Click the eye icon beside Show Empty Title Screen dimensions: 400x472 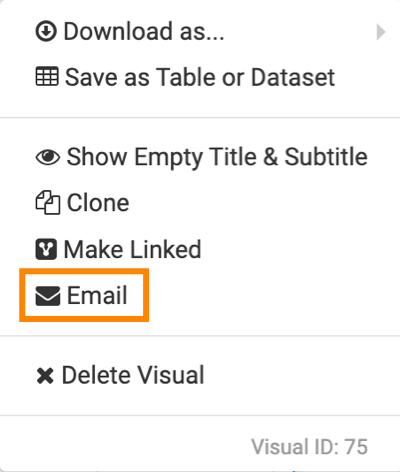coord(48,157)
